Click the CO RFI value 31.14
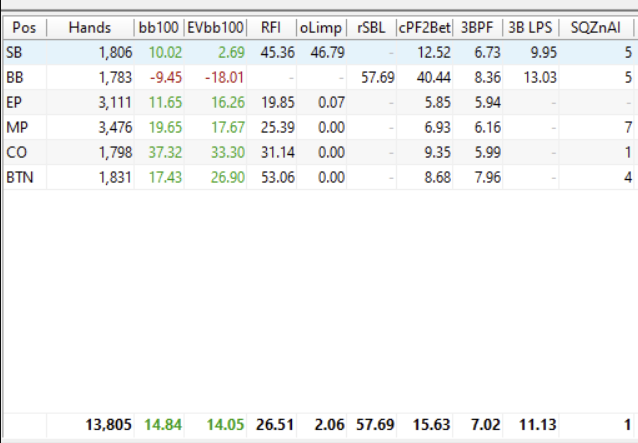638x443 pixels. [x=278, y=153]
